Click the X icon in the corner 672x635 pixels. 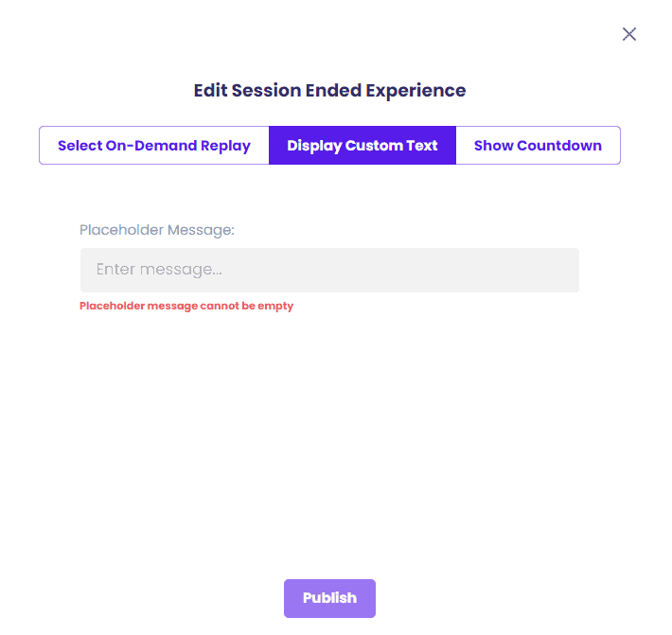pyautogui.click(x=629, y=34)
